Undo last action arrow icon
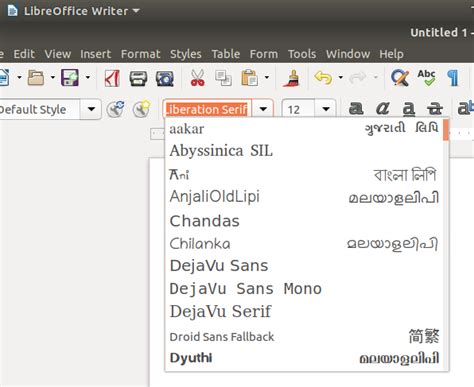The height and width of the screenshot is (387, 474). [323, 78]
